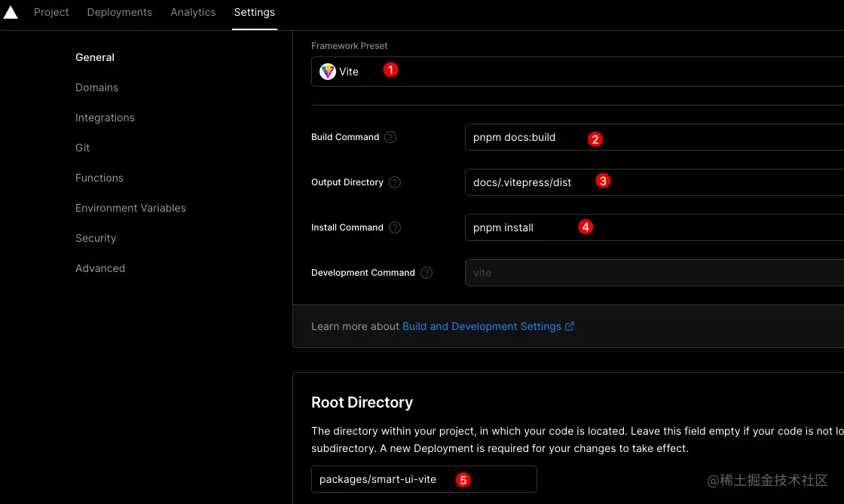This screenshot has height=504, width=844.
Task: Click the Build Command help icon
Action: [x=390, y=137]
